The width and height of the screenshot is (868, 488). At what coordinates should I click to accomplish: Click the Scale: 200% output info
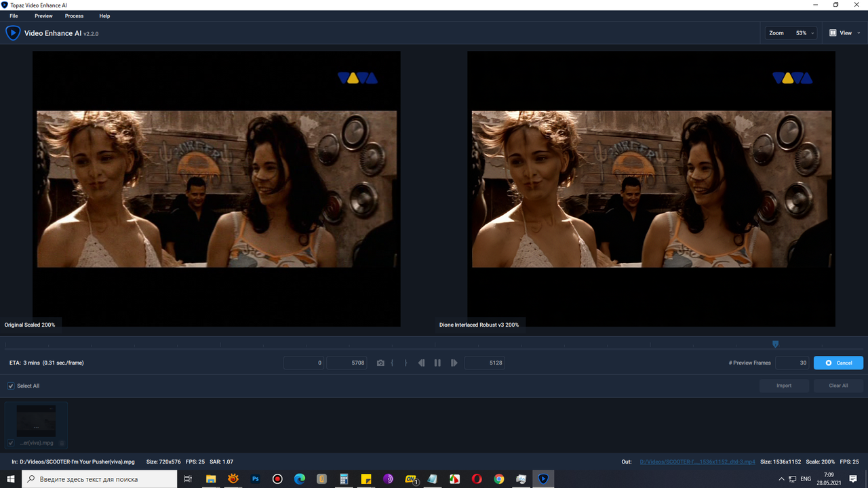tap(821, 462)
